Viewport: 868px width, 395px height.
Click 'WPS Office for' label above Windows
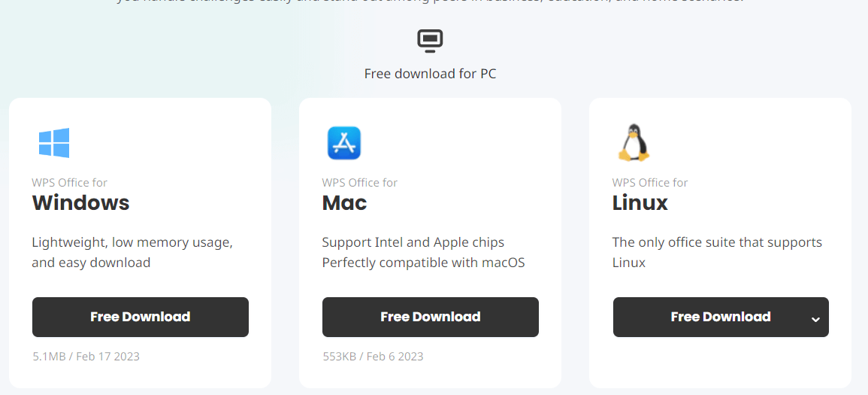click(x=69, y=183)
